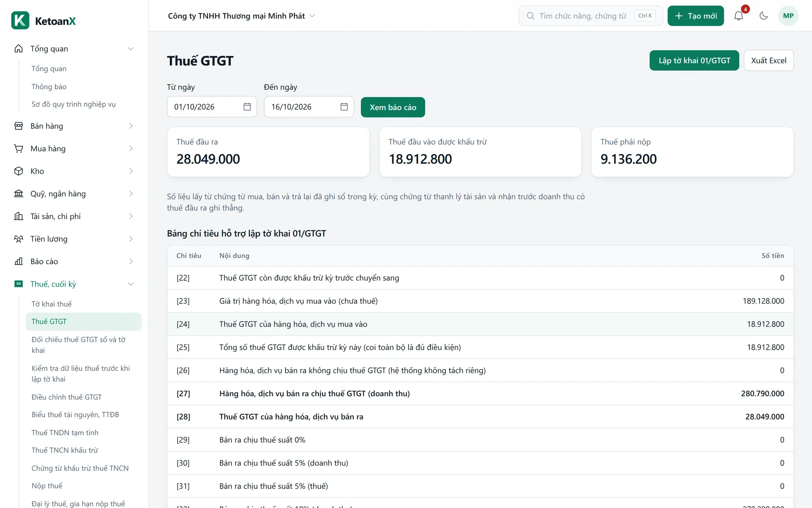The image size is (812, 508).
Task: Collapse the Tổng quan section chevron
Action: tap(131, 49)
